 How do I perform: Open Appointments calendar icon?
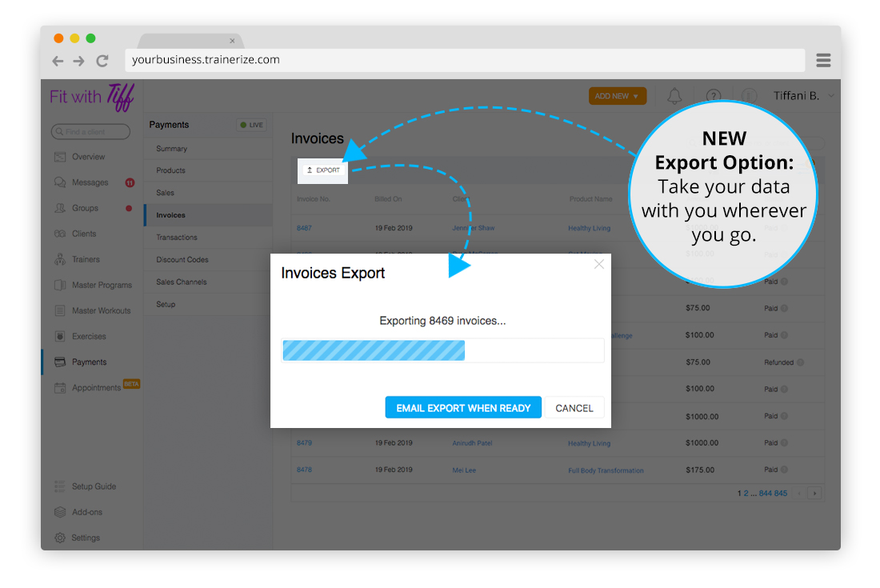click(x=60, y=388)
